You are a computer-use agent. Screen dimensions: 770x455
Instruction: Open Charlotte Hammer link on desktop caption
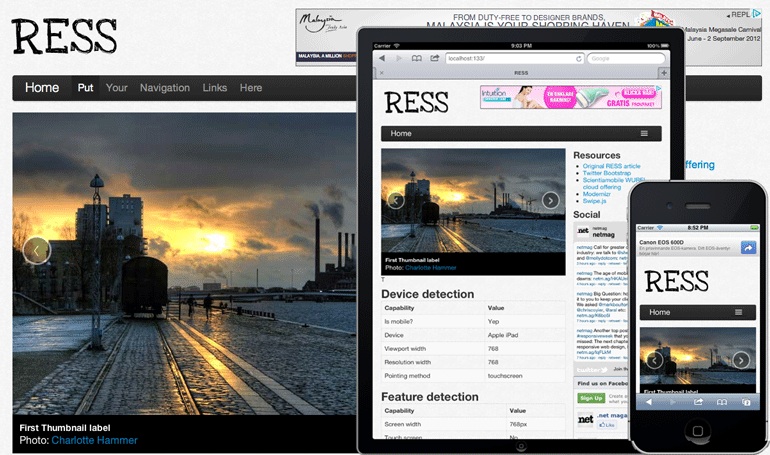point(94,440)
